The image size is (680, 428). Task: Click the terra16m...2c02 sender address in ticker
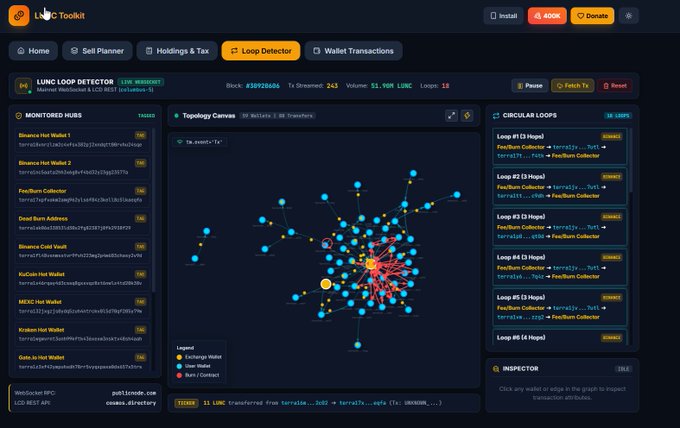coord(304,403)
